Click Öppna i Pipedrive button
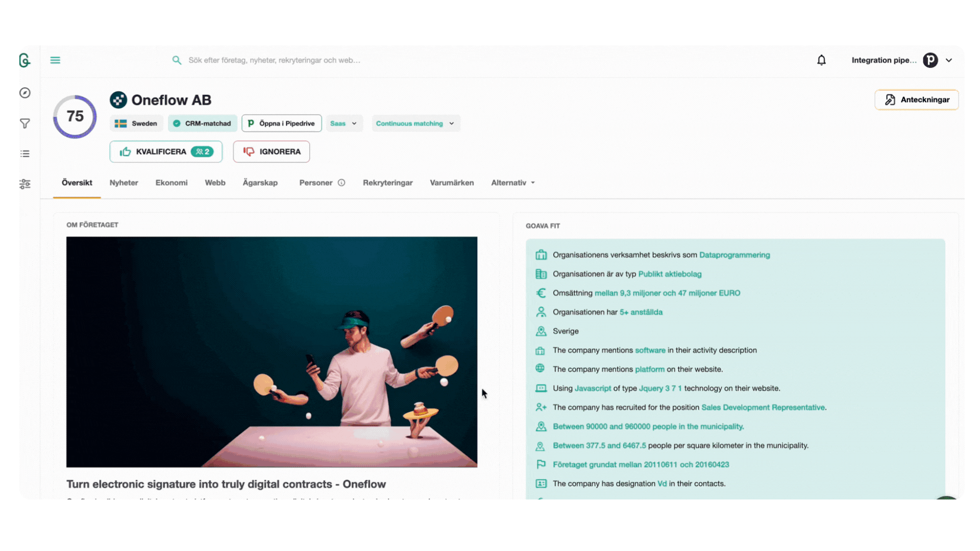Screen dimensions: 980x551 [281, 123]
